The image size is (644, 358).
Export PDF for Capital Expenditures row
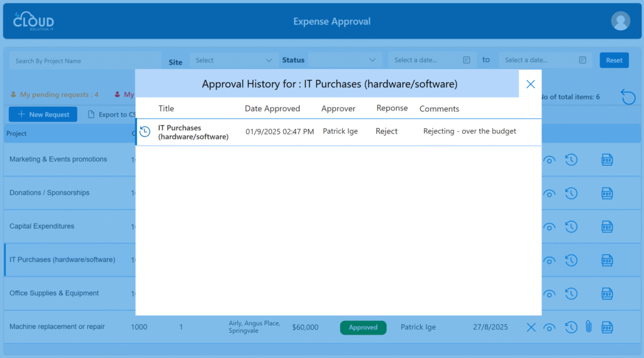point(607,227)
